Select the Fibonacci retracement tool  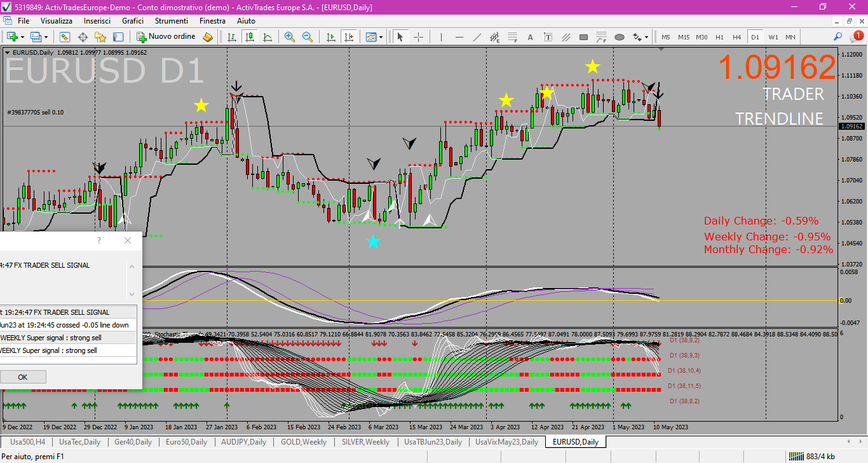512,37
